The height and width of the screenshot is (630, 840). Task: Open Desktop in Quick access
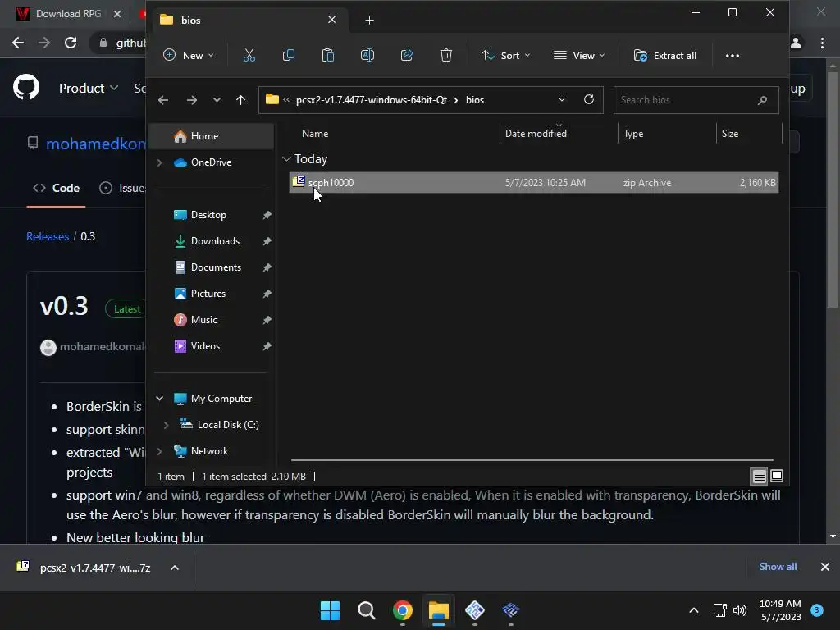click(x=208, y=215)
